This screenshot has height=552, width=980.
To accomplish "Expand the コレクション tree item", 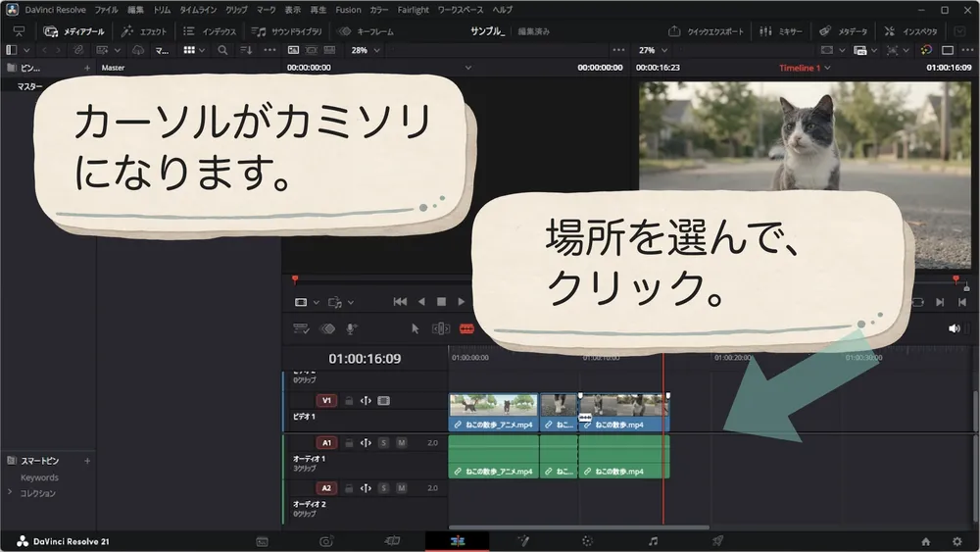I will [10, 492].
